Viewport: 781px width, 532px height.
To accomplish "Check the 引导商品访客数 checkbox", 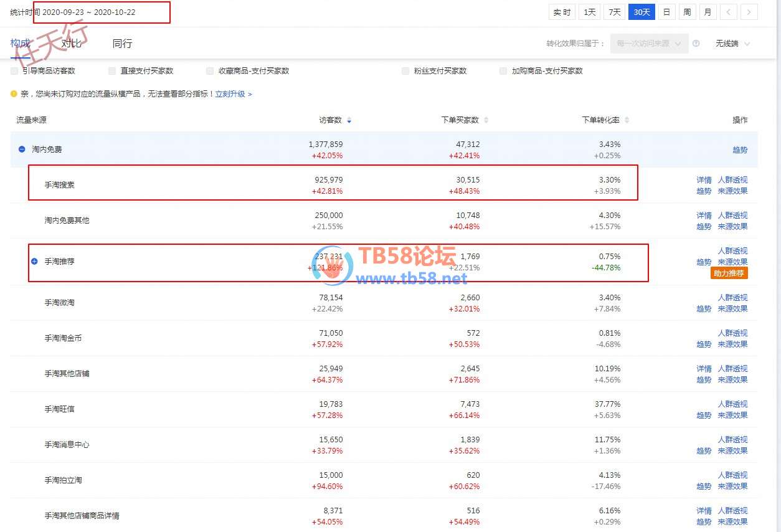I will click(14, 71).
